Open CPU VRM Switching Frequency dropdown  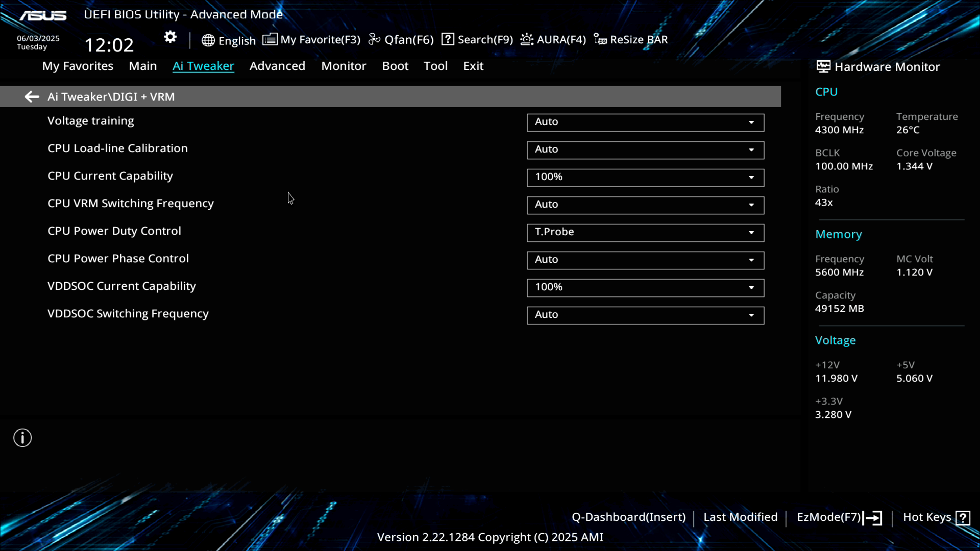point(645,205)
